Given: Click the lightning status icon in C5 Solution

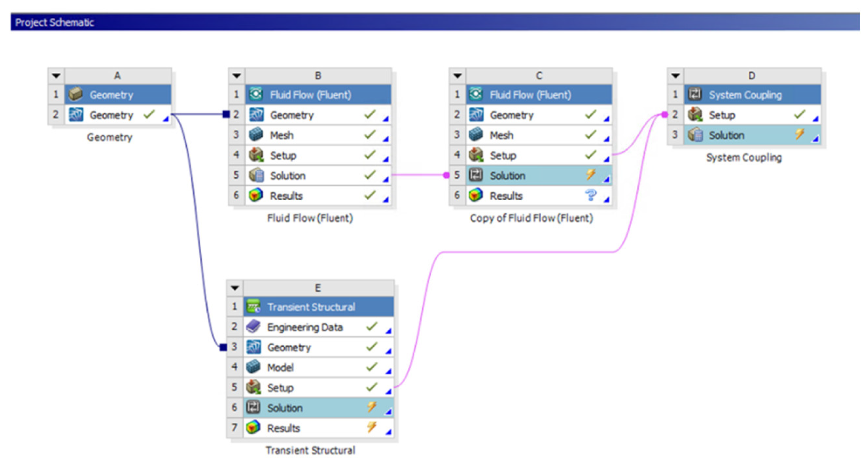Looking at the screenshot, I should [590, 174].
